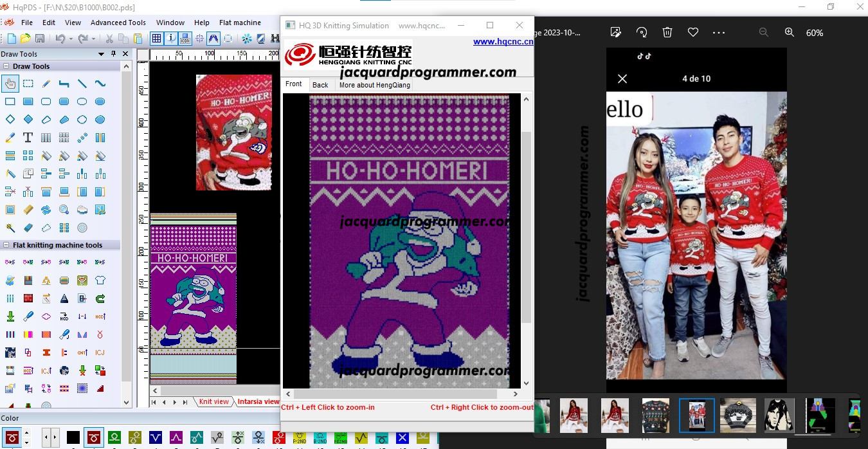Viewport: 868px width, 449px height.
Task: Switch to the Intarsia view tab
Action: pyautogui.click(x=258, y=401)
